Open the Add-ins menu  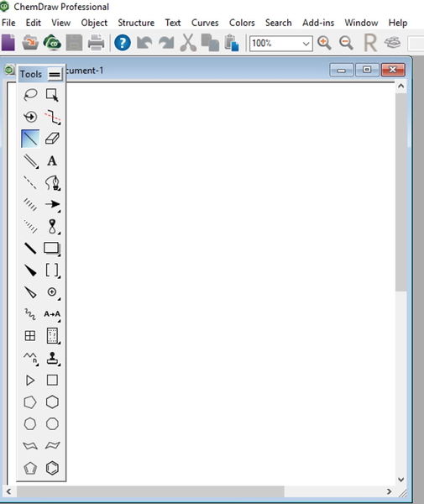click(318, 23)
